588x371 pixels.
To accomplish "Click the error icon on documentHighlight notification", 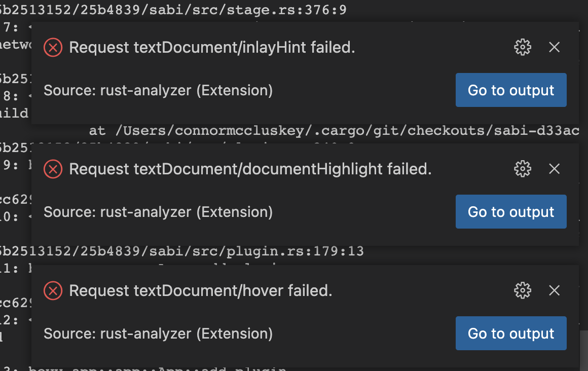I will (x=53, y=169).
